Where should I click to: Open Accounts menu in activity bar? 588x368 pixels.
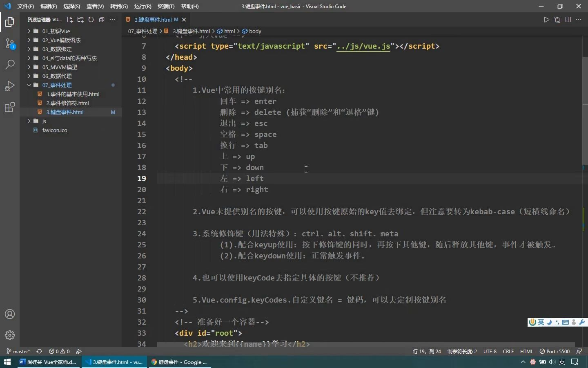[x=10, y=314]
